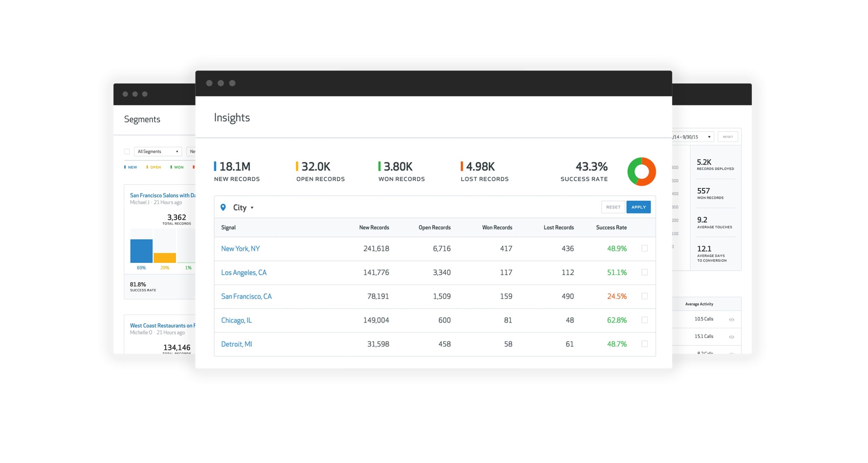Click the location pin icon beside City

coord(223,207)
